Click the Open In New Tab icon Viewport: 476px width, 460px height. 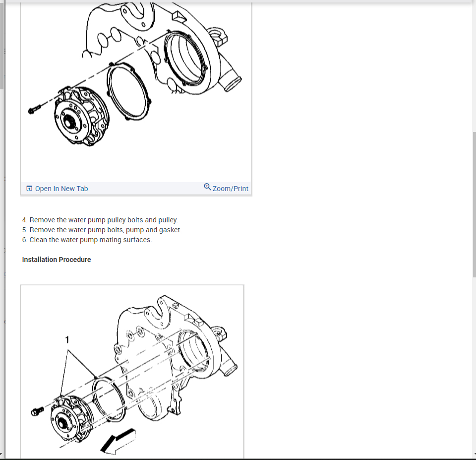point(29,189)
